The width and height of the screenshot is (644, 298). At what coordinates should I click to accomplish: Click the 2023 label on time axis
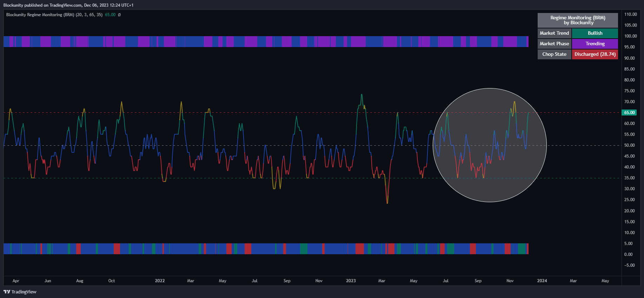click(x=351, y=281)
